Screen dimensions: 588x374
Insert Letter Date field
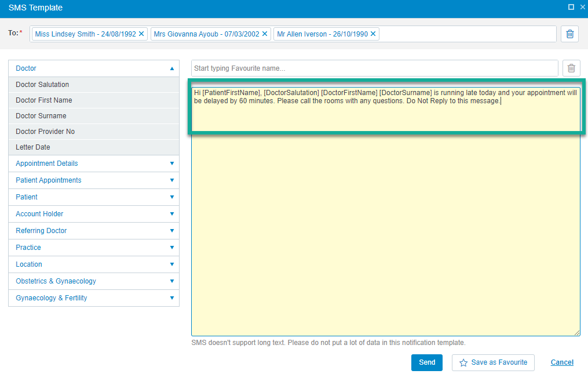pos(94,147)
